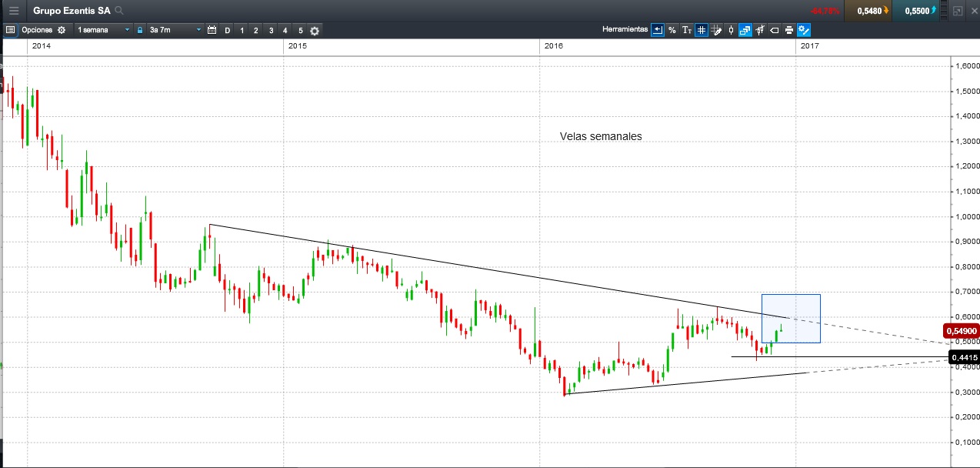Toggle the drawing settings tool
Image resolution: width=980 pixels, height=468 pixels.
[804, 30]
